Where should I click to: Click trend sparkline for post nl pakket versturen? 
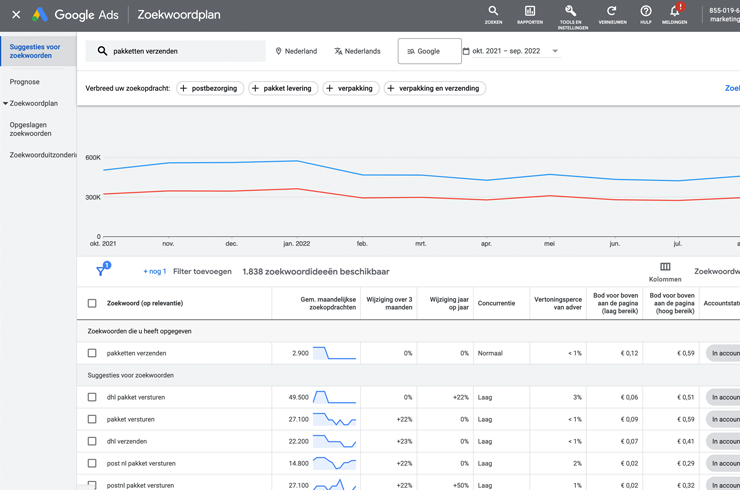pyautogui.click(x=334, y=463)
